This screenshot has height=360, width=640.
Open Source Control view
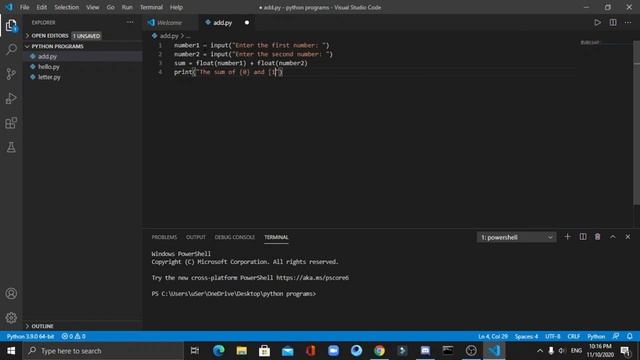(x=11, y=74)
